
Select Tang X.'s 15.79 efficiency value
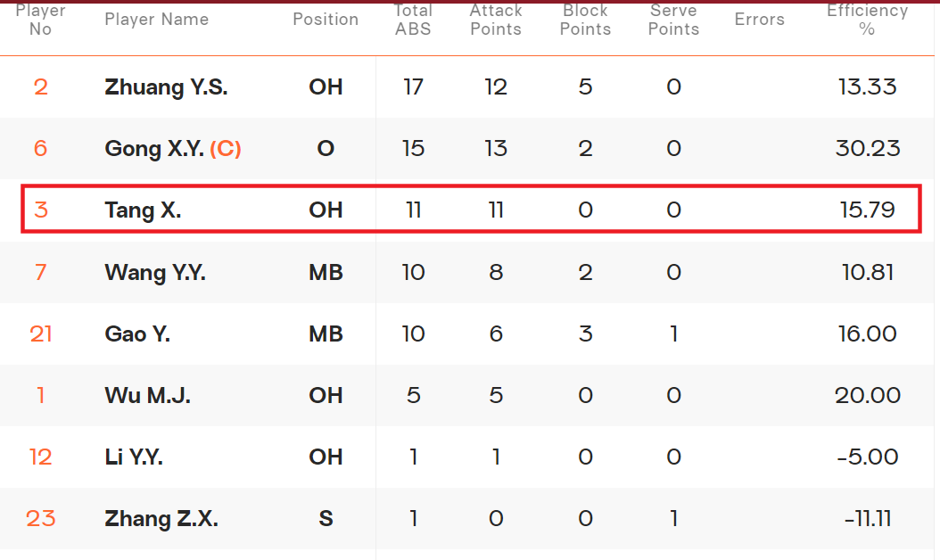point(867,210)
